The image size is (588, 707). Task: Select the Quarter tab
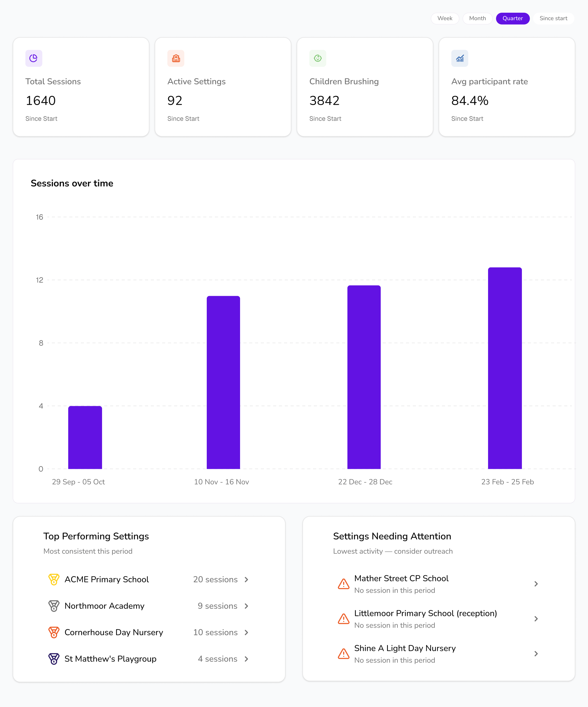512,18
